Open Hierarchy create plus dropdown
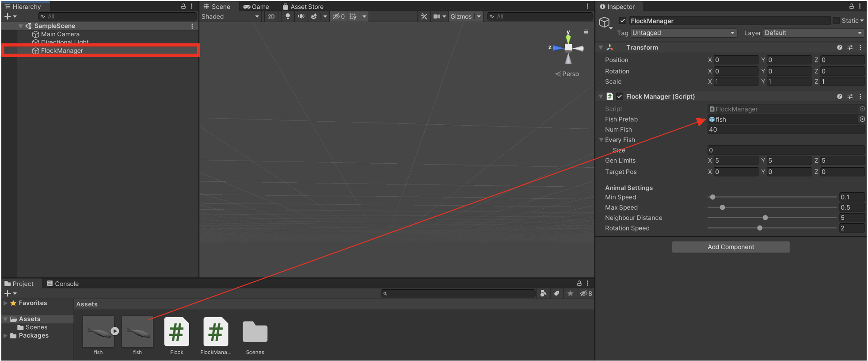The height and width of the screenshot is (361, 868). point(10,16)
